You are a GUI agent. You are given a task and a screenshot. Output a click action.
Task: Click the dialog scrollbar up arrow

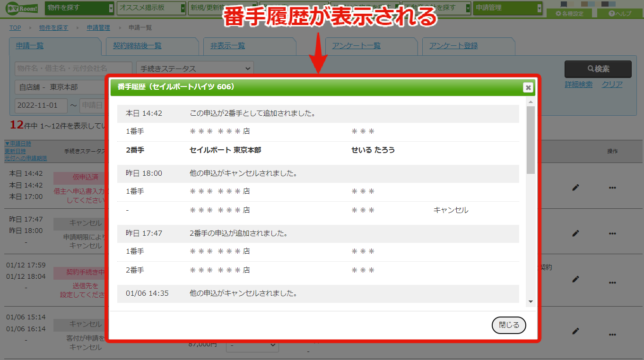click(531, 102)
